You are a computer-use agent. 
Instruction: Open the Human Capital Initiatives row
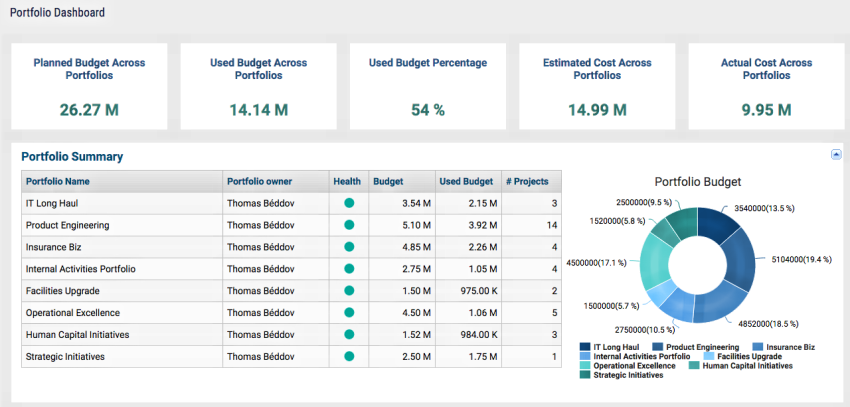click(292, 335)
